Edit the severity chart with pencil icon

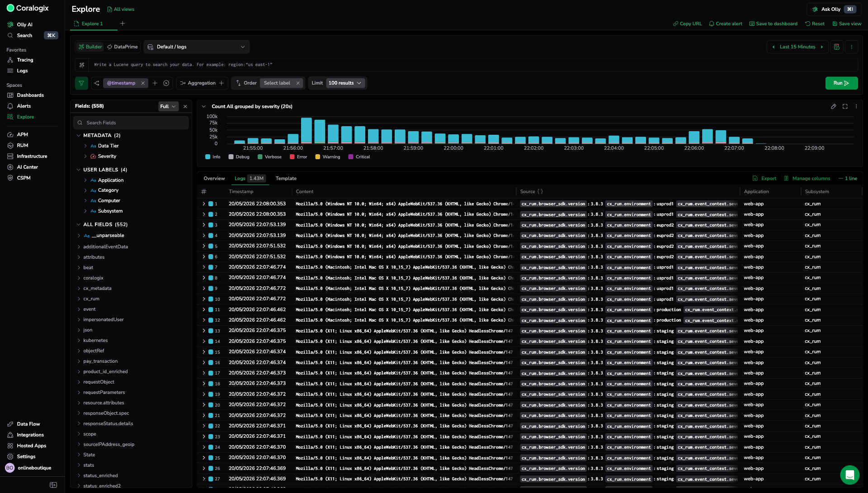tap(833, 106)
